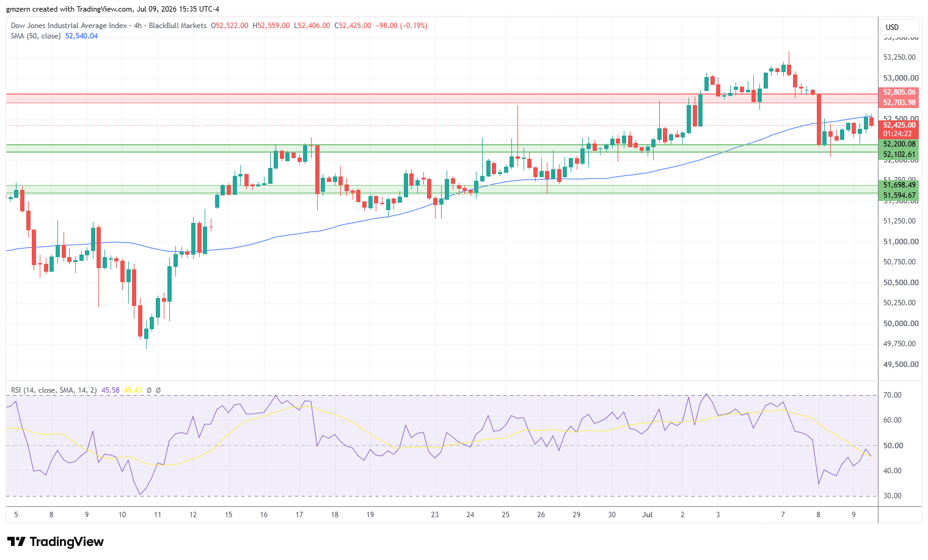
Task: Click the 49,500.00 price axis label
Action: coord(901,365)
